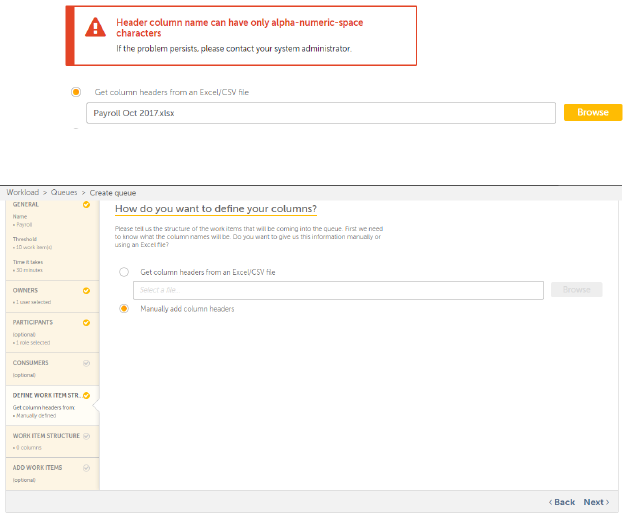The height and width of the screenshot is (522, 628).
Task: Open the Queues breadcrumb link
Action: (x=64, y=192)
